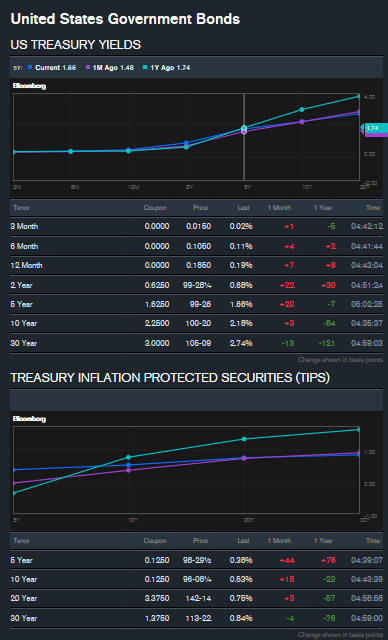Select the 5Y highlighted point on yield curve
Image resolution: width=388 pixels, height=640 pixels.
pyautogui.click(x=244, y=128)
